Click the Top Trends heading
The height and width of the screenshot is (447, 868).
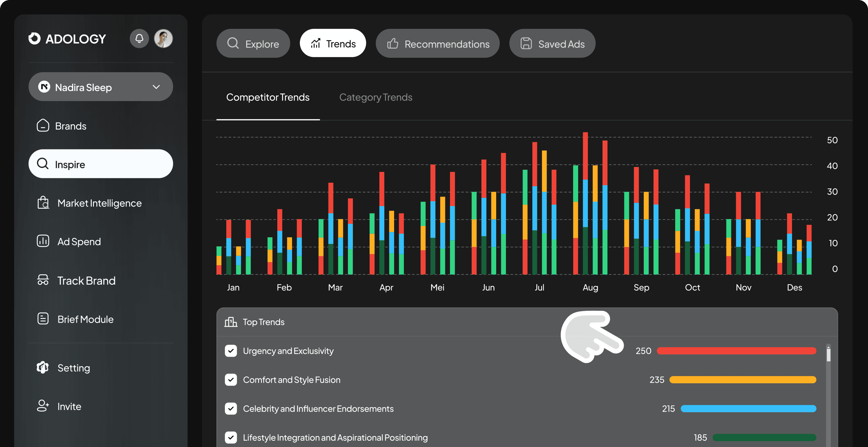[263, 322]
